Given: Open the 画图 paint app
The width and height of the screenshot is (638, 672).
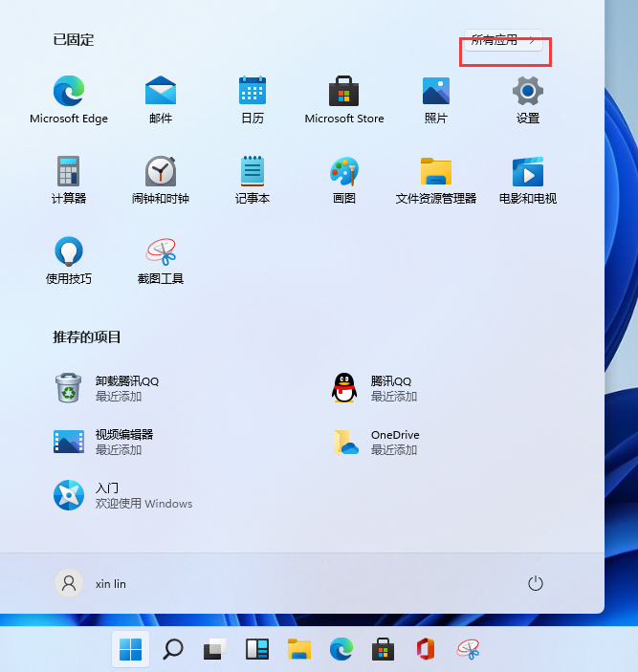Looking at the screenshot, I should pyautogui.click(x=343, y=180).
